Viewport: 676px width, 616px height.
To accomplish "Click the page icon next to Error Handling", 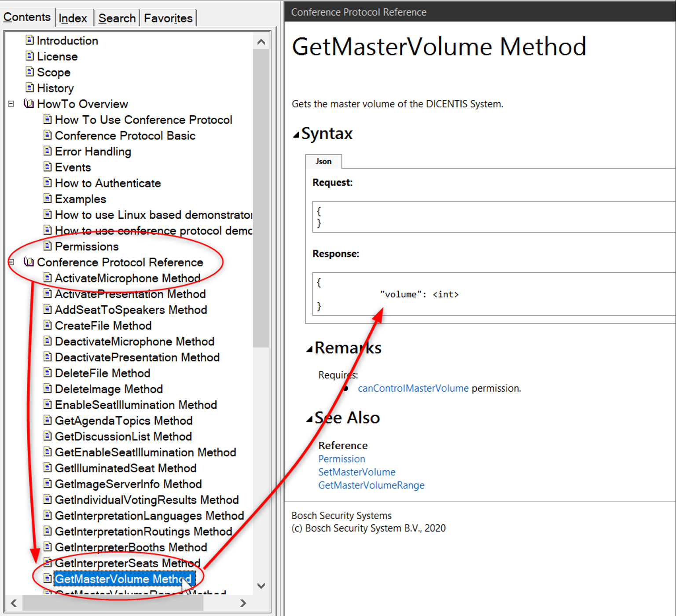I will click(48, 151).
